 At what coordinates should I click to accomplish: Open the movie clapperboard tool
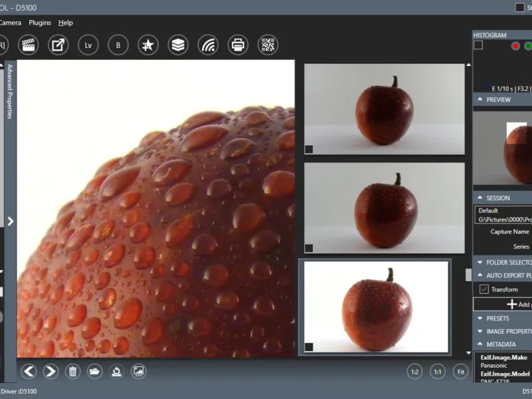[28, 45]
